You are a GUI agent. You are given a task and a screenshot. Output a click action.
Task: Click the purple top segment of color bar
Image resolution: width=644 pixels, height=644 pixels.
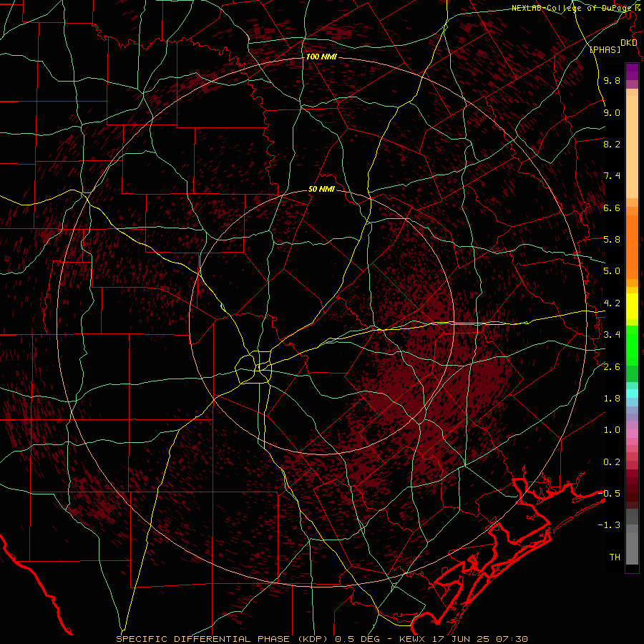[x=632, y=72]
